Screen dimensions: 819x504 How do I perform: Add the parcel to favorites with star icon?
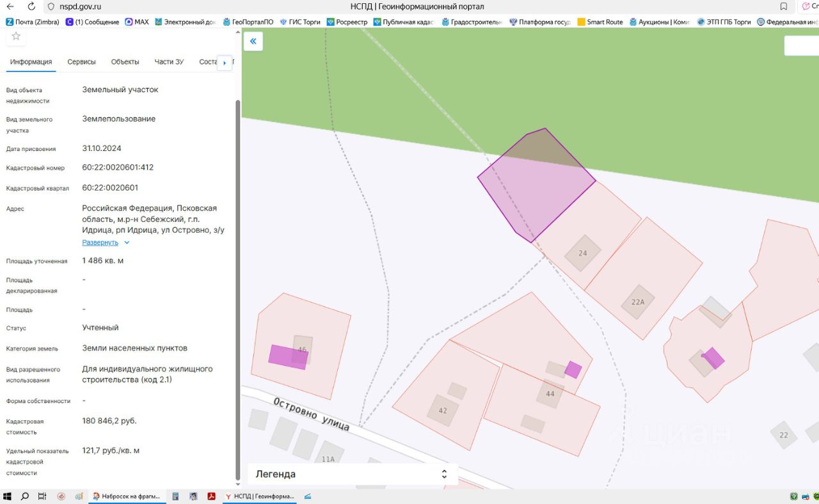16,36
